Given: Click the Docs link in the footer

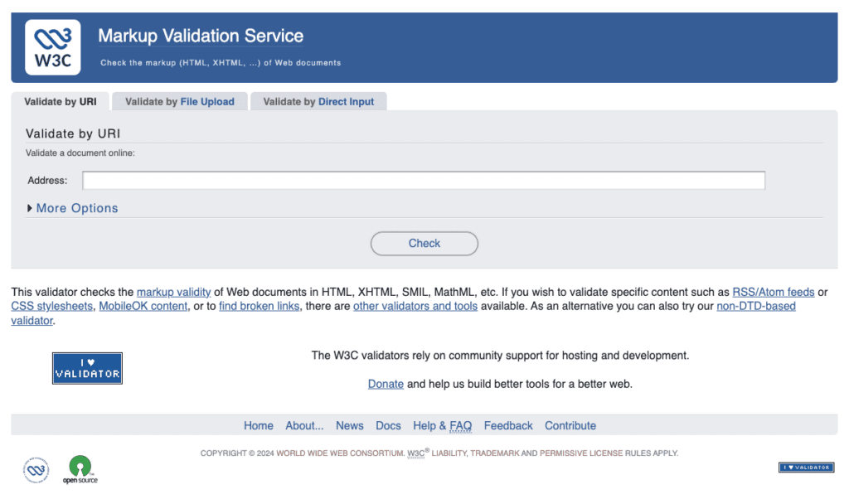Looking at the screenshot, I should tap(388, 425).
